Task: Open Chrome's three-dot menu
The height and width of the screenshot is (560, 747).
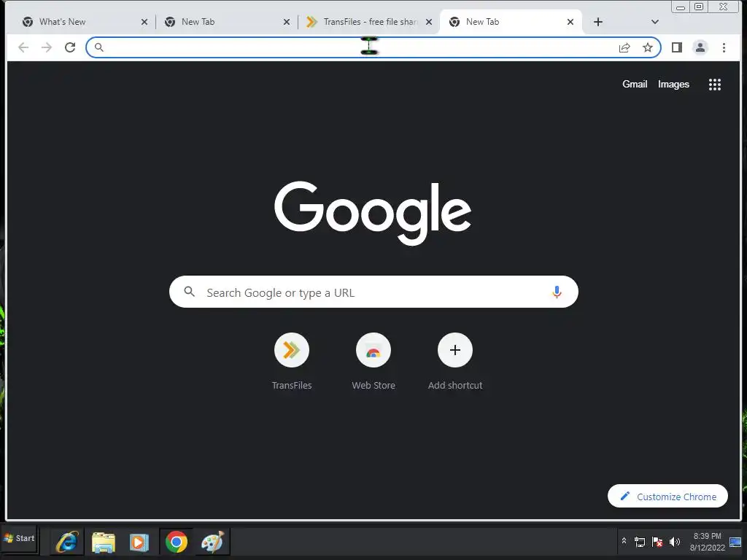Action: click(x=724, y=47)
